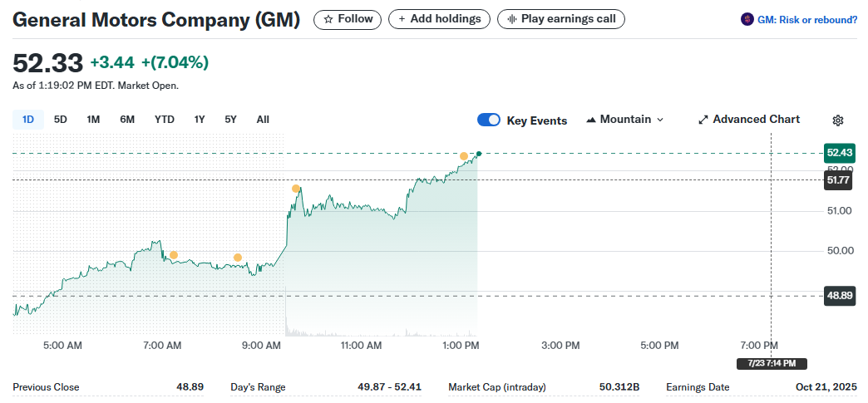Click the key event dot near 7:00 AM
This screenshot has height=403, width=868.
pos(173,255)
